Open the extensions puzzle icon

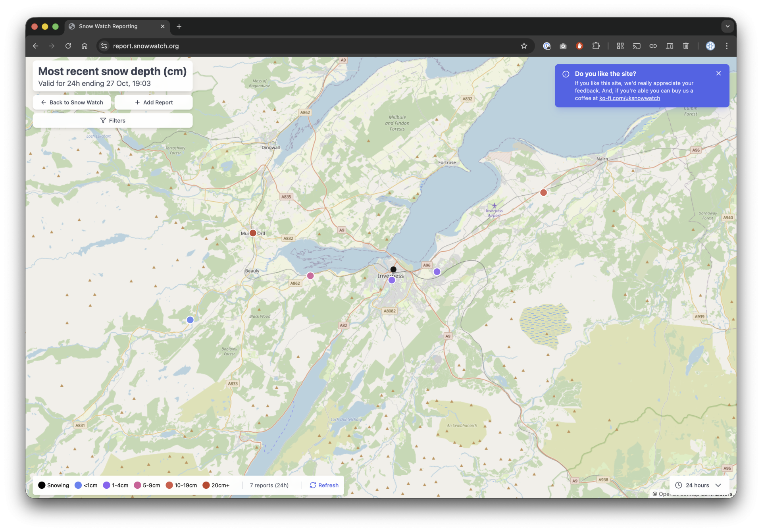(596, 46)
